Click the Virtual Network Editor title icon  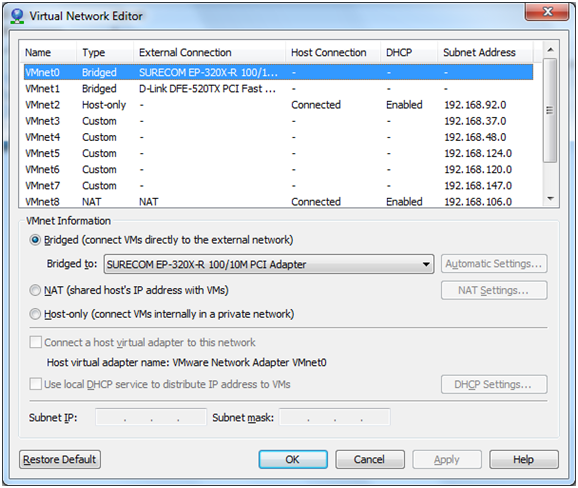17,16
